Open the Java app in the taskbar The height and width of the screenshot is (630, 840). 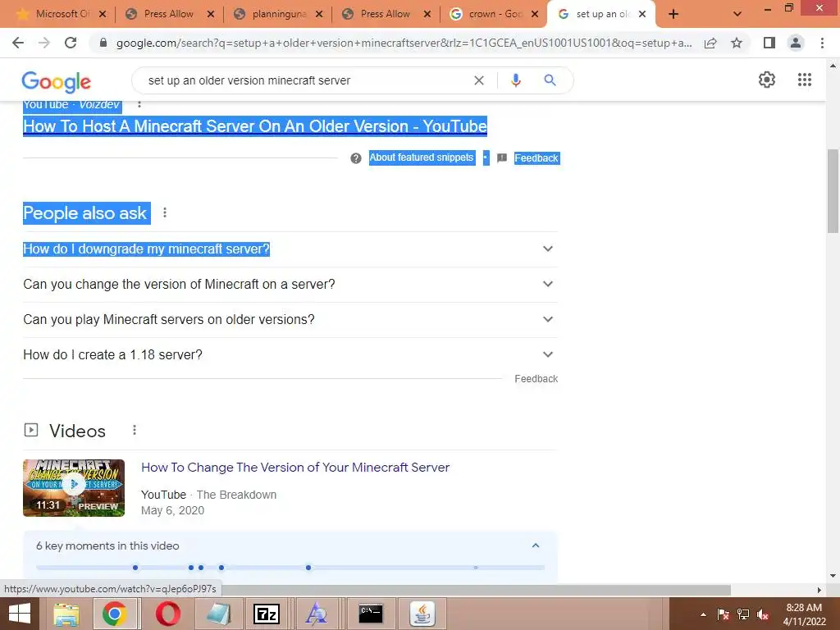tap(422, 614)
